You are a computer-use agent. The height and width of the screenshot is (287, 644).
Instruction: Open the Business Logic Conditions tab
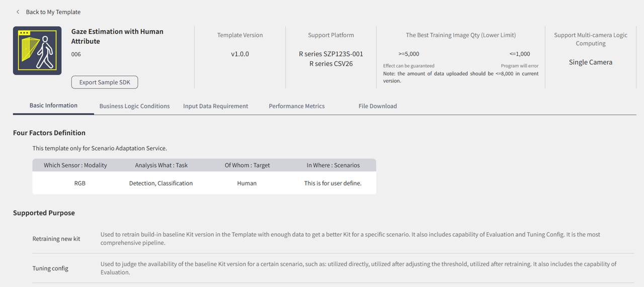coord(134,106)
